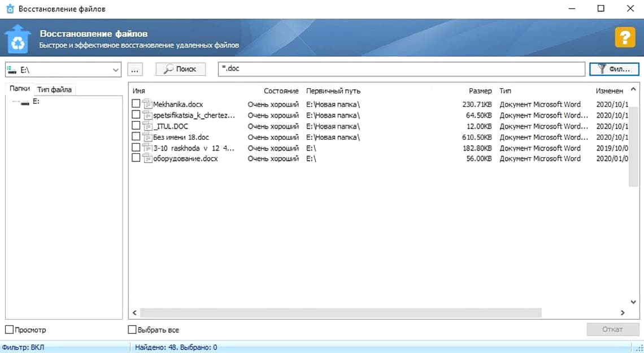Open the Фил... filter button

(613, 69)
